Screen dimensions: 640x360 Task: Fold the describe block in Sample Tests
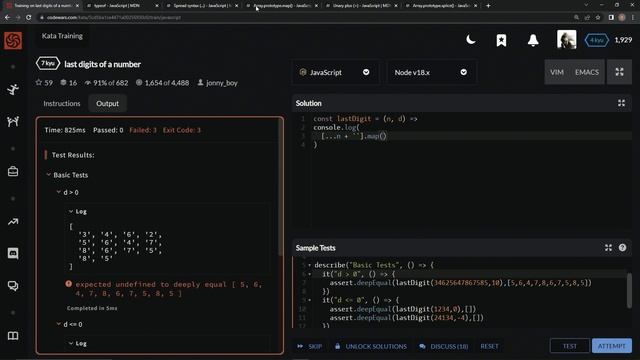[x=309, y=265]
